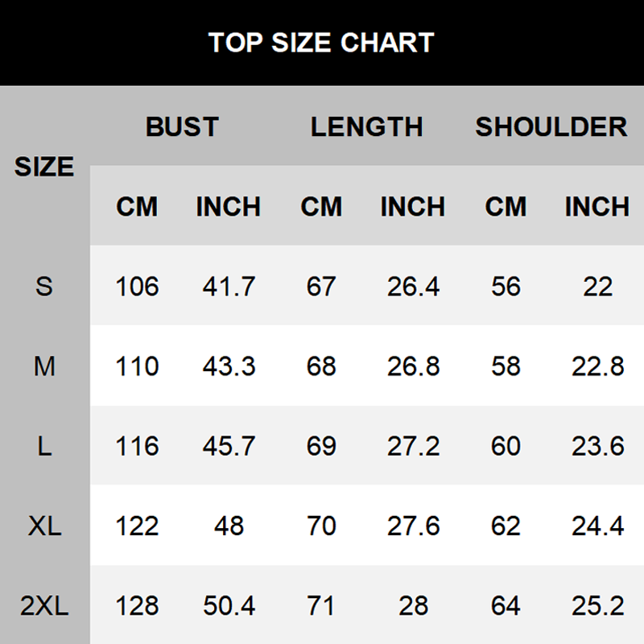Click bust inch value 43.3
The height and width of the screenshot is (644, 644).
coord(229,366)
